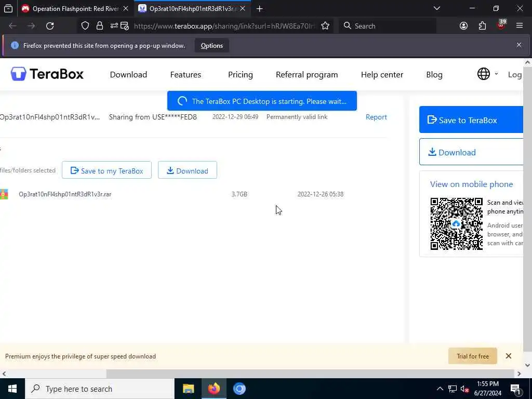Open File Explorer from taskbar
This screenshot has width=532, height=399.
pyautogui.click(x=188, y=389)
